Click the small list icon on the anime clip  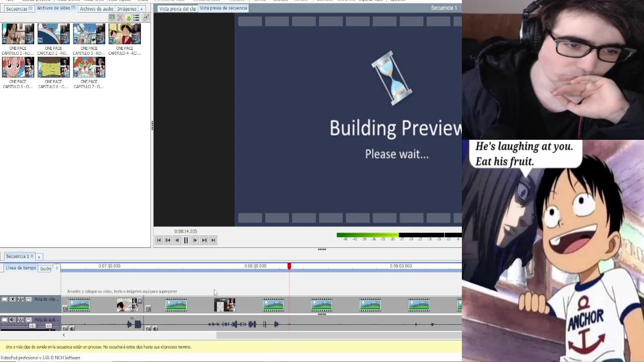(x=139, y=301)
